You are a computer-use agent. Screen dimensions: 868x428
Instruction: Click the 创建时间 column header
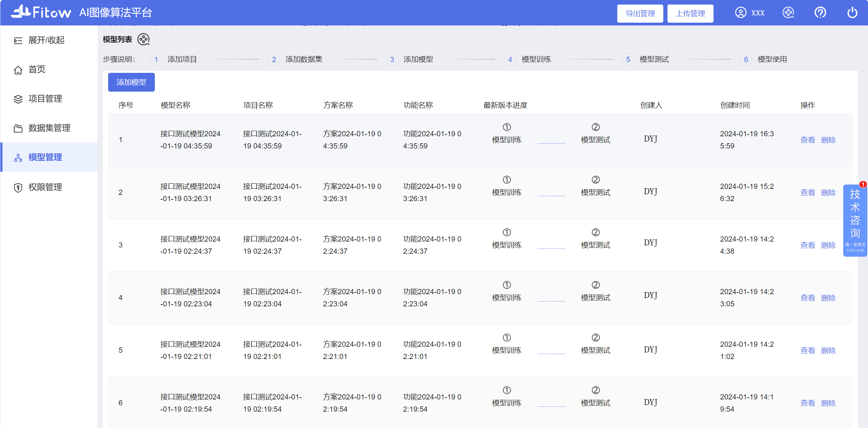pos(735,105)
